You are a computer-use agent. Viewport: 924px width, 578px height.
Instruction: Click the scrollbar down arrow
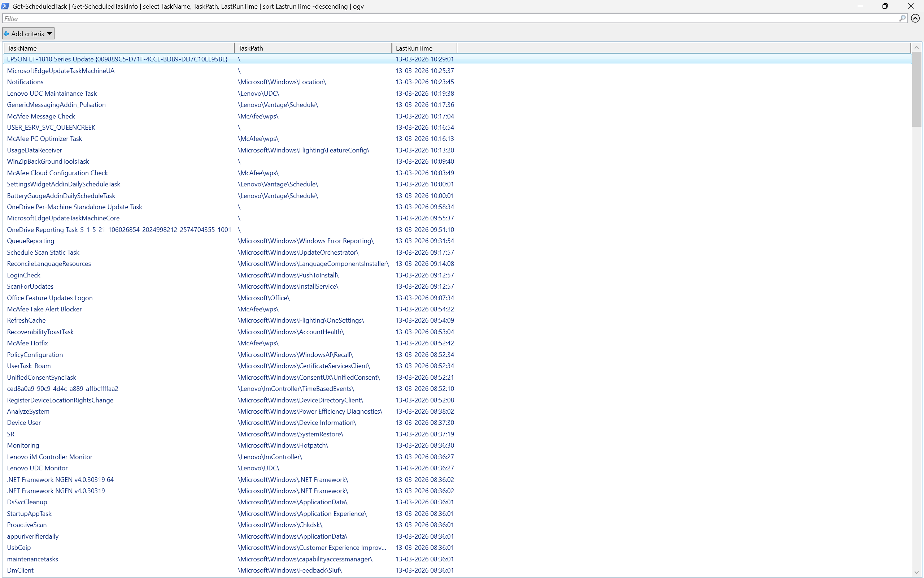(916, 572)
